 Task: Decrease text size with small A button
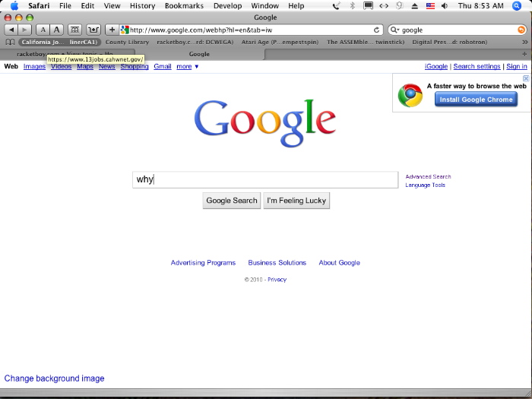tap(43, 30)
